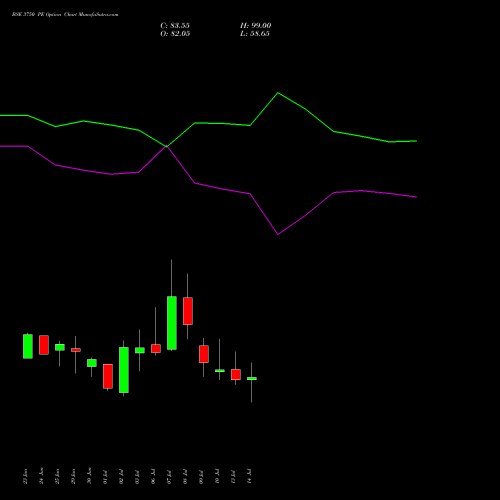Click the lowest trough of the purple indicator line
500x500 pixels.
click(278, 234)
